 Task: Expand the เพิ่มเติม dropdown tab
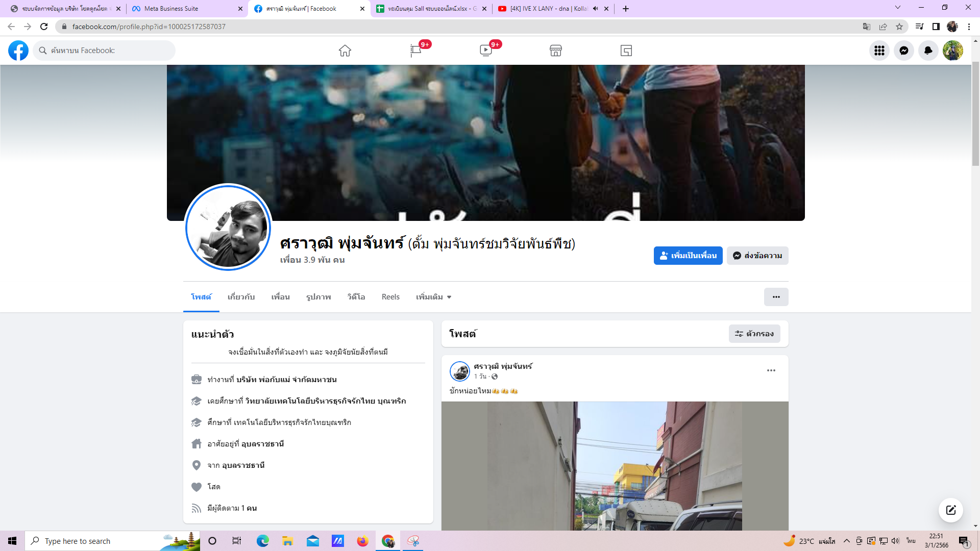coord(433,297)
